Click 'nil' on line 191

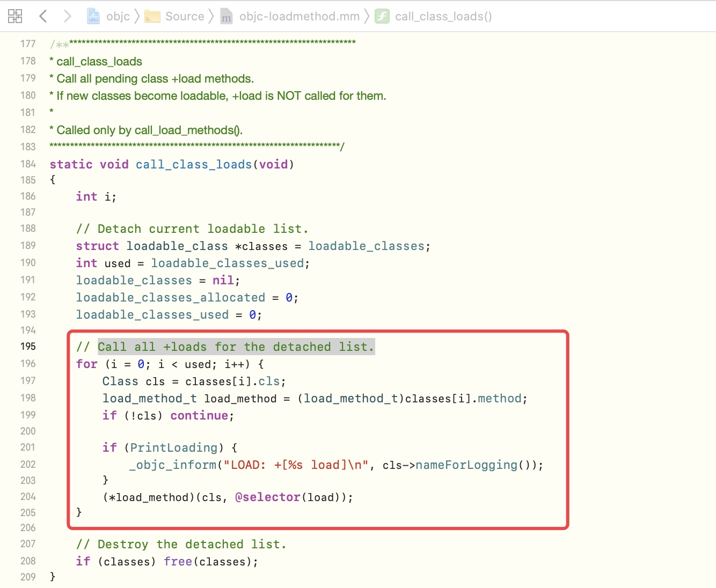tap(223, 280)
